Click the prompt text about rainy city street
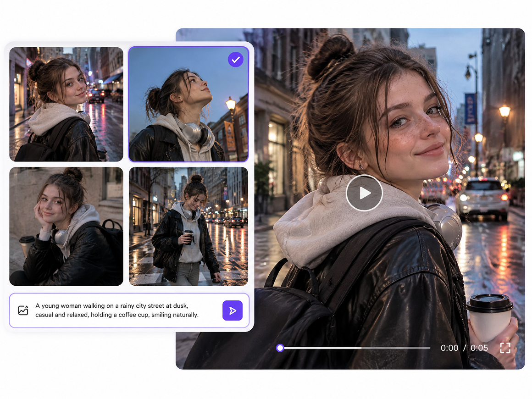 [x=116, y=310]
